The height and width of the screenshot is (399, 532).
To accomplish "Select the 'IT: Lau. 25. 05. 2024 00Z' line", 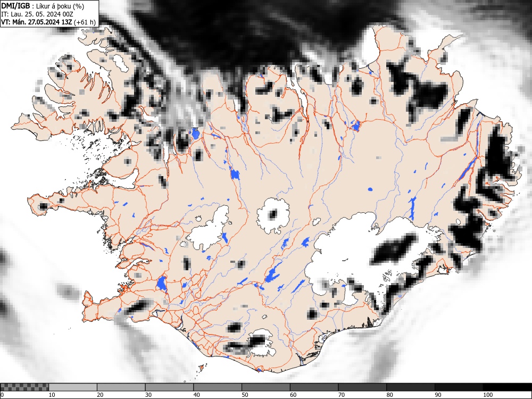I will pyautogui.click(x=37, y=14).
